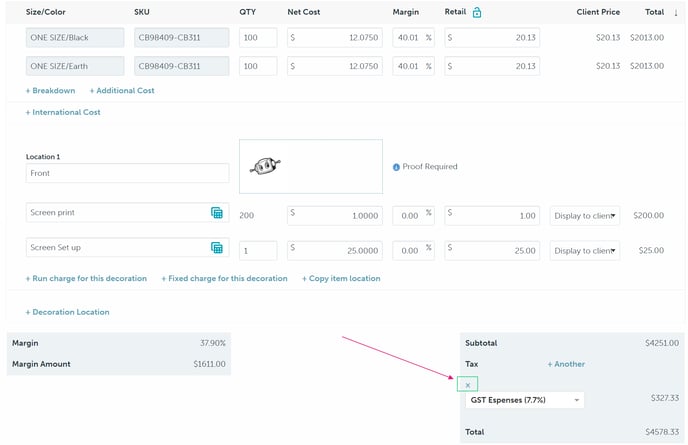Expand + International Cost

[63, 112]
